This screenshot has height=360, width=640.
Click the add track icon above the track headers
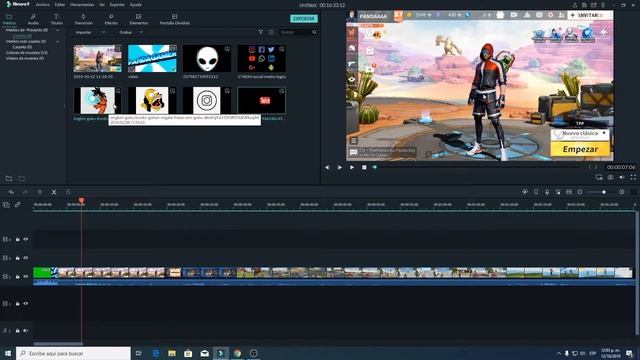click(x=6, y=205)
